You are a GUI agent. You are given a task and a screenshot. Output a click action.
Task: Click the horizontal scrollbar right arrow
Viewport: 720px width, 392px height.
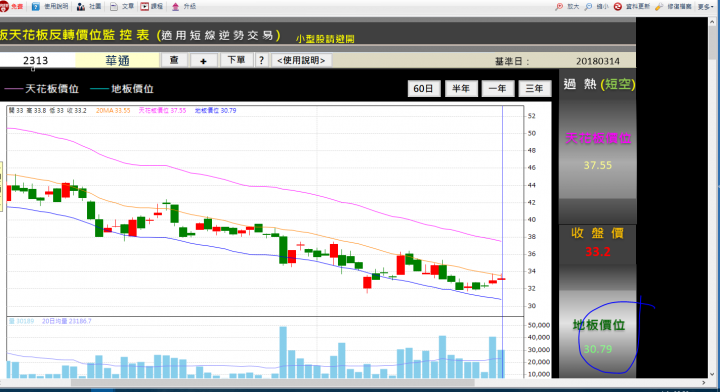(x=704, y=382)
